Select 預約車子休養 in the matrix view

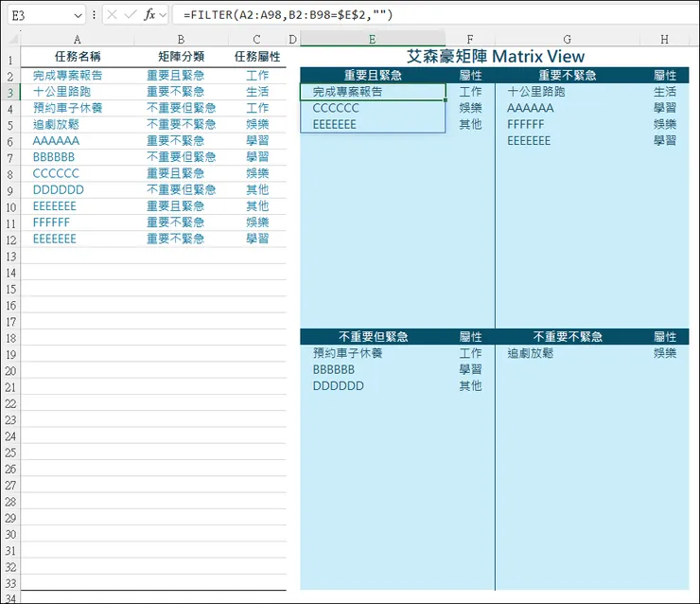point(373,353)
